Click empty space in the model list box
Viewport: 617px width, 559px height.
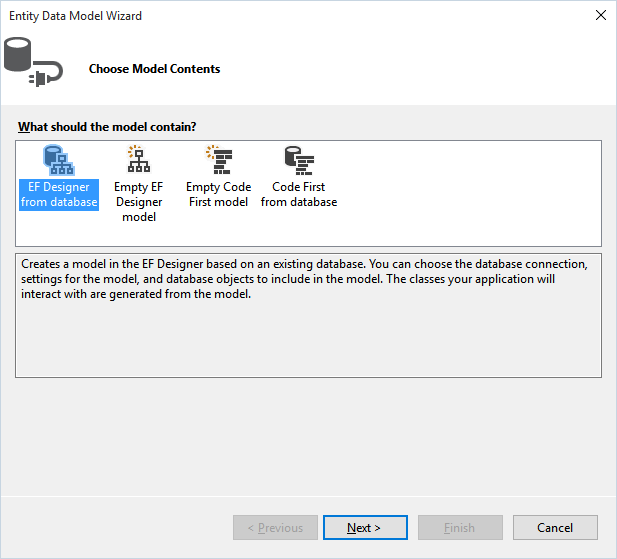[468, 193]
